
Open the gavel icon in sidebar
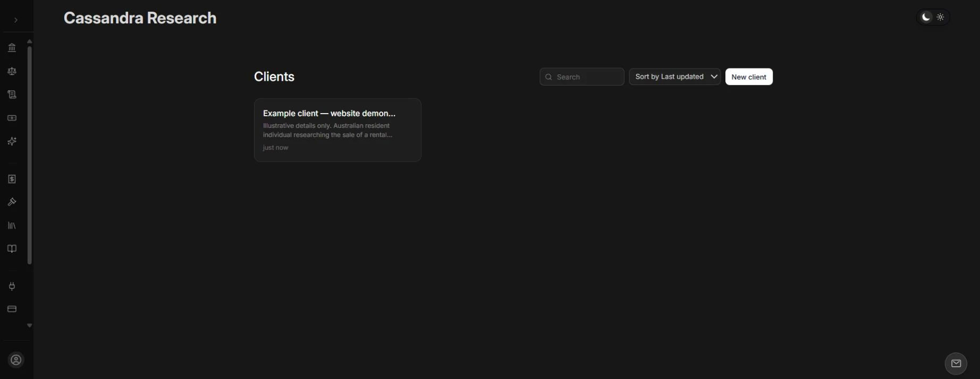click(12, 202)
